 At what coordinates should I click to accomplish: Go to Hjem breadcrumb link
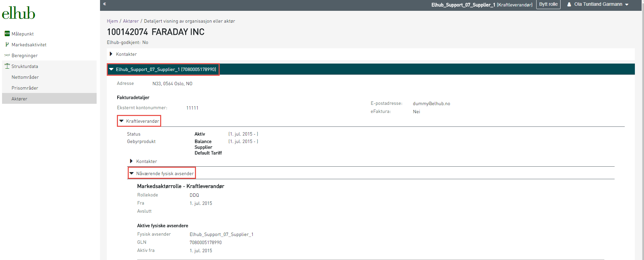coord(112,21)
